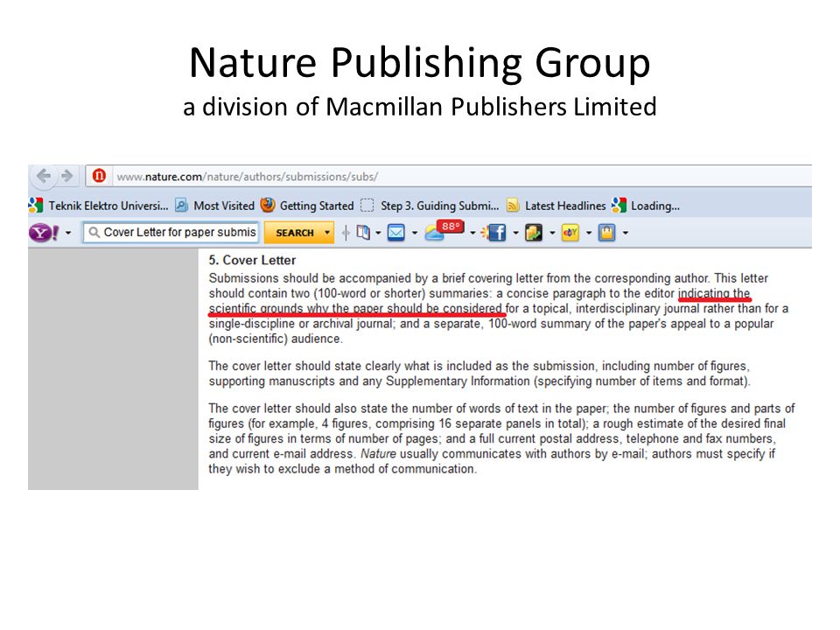Click the Yahoo toolbar bookmarks icon
This screenshot has height=630, width=840.
[x=363, y=233]
